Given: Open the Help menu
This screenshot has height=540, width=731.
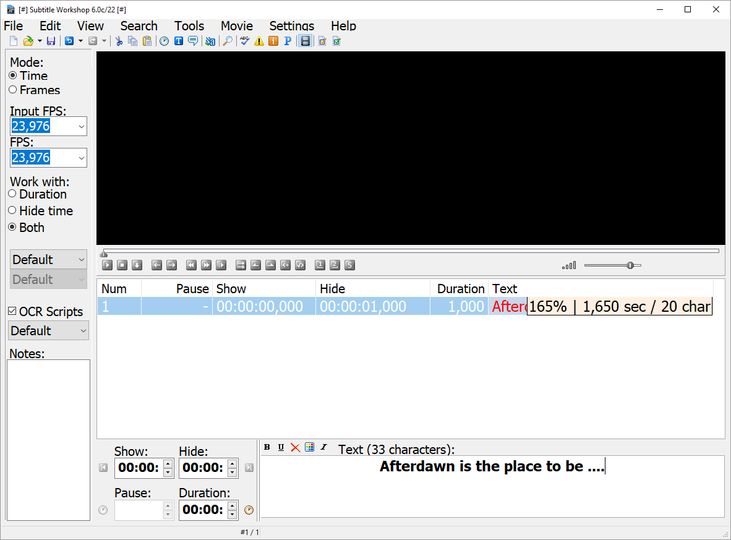Looking at the screenshot, I should [x=344, y=26].
